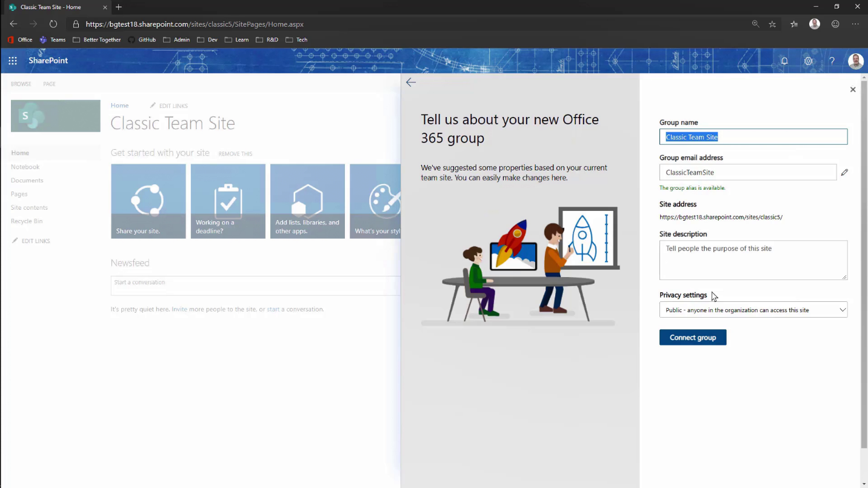The width and height of the screenshot is (868, 488).
Task: Open Site contents in the left navigation
Action: click(x=29, y=207)
